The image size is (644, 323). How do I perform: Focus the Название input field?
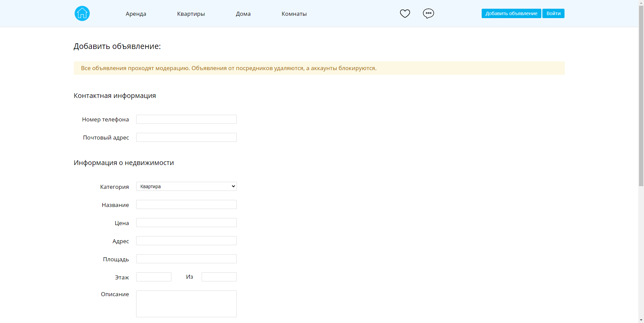coord(186,205)
